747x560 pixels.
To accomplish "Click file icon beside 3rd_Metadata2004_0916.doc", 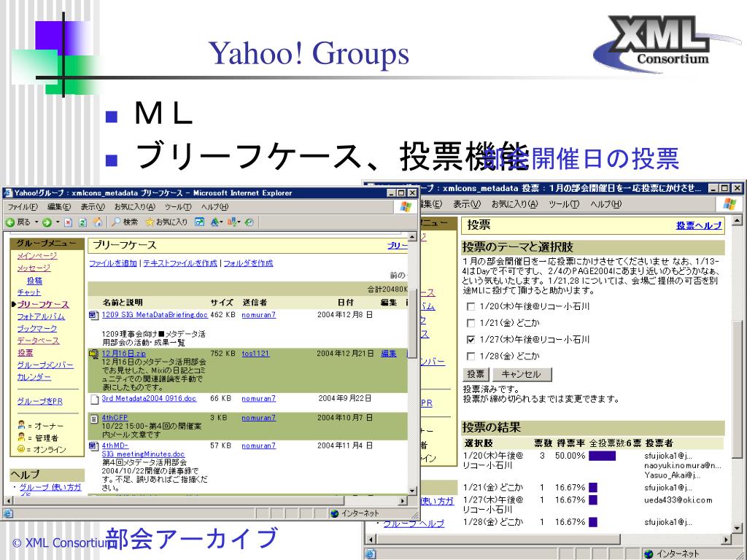I will point(94,399).
